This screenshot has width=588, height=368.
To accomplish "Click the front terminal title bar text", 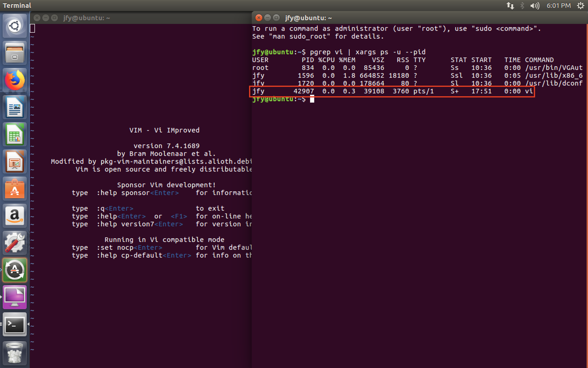I will tap(308, 18).
